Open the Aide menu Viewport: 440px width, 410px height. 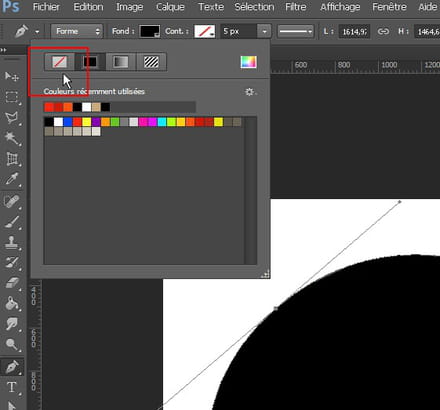(x=428, y=7)
